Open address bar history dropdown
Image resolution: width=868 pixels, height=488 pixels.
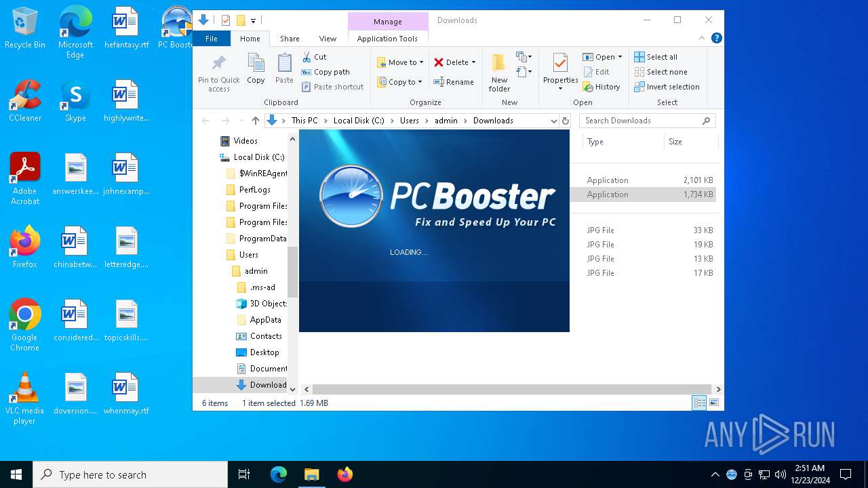click(x=554, y=121)
